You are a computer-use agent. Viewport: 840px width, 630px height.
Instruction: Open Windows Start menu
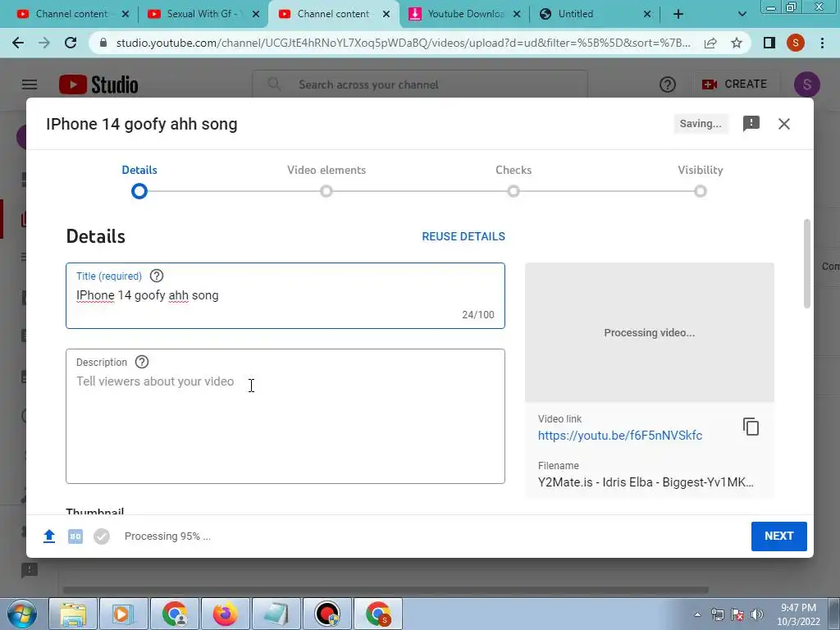[21, 614]
